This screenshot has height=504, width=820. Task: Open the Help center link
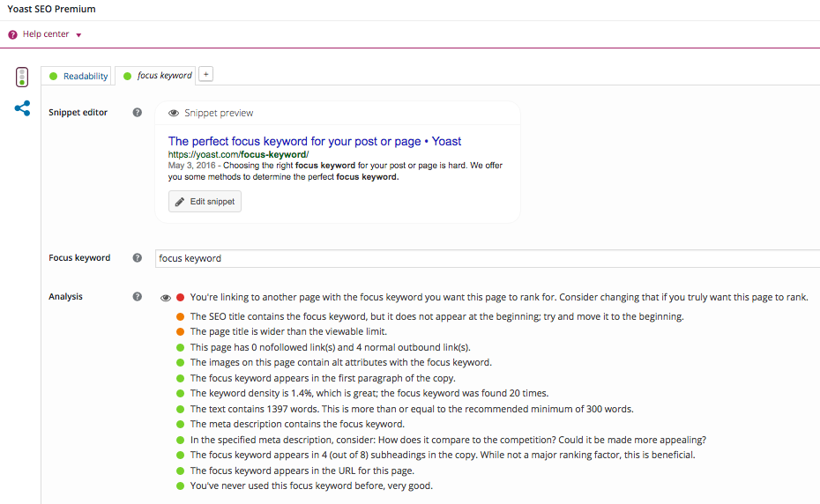tap(46, 34)
